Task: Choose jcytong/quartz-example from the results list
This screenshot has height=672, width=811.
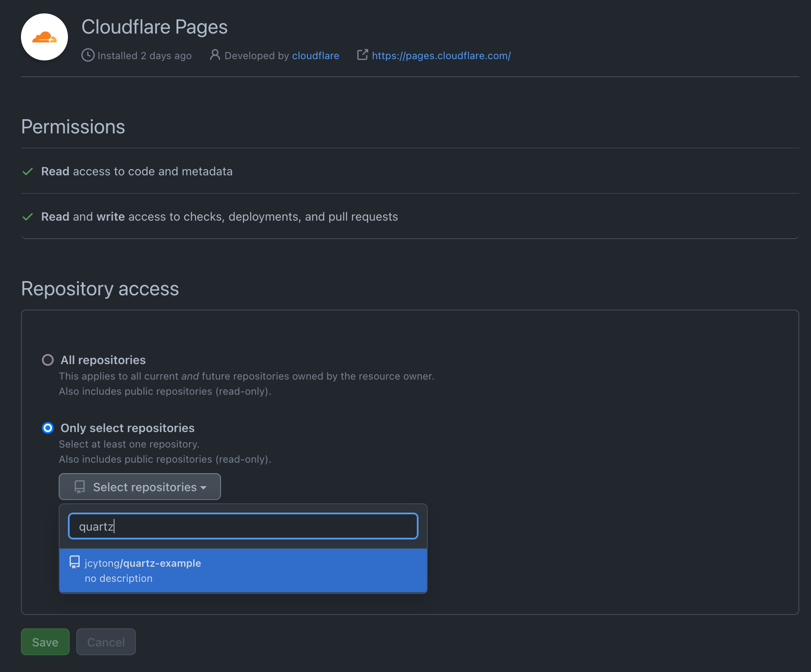Action: [143, 563]
